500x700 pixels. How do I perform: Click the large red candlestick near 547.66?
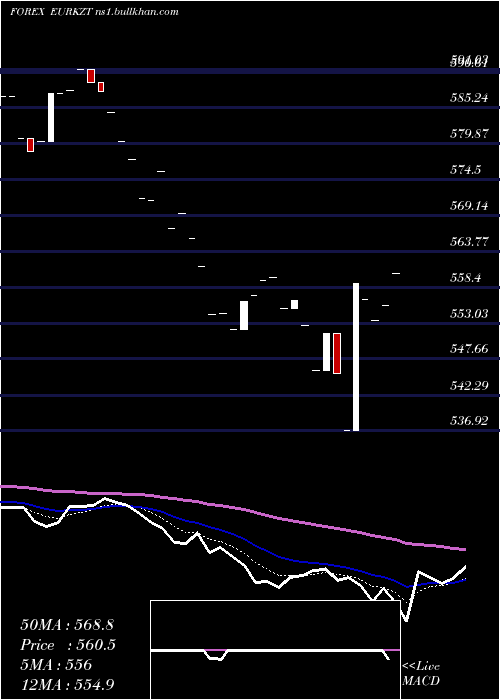337,353
